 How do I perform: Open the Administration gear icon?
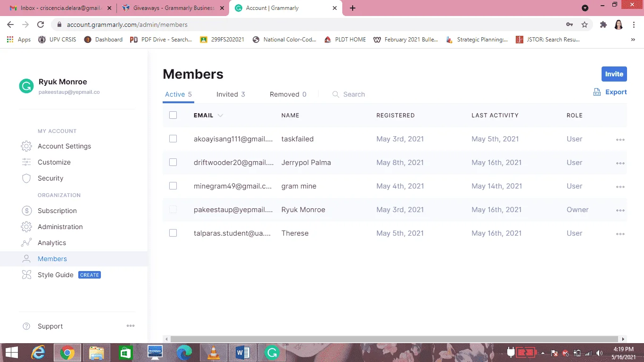click(x=26, y=227)
